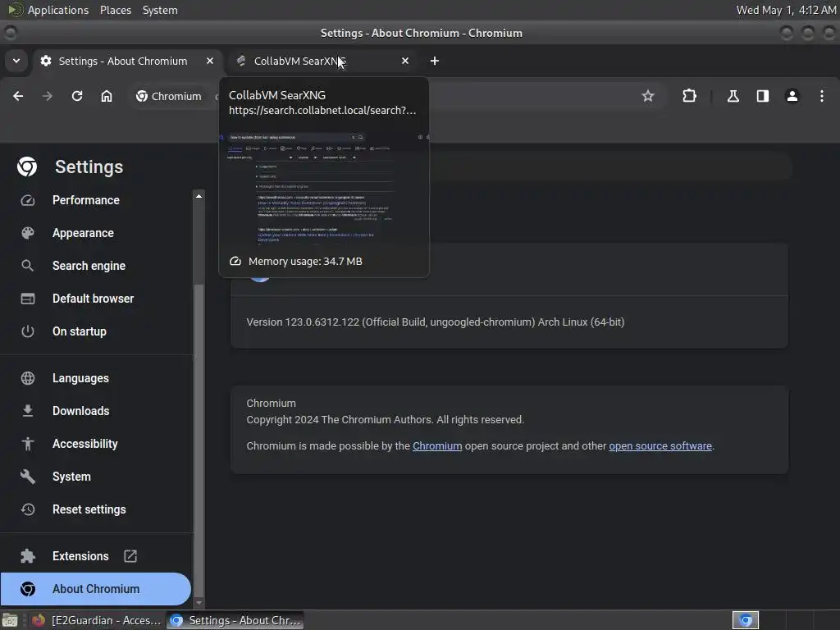Open Downloads settings
Image resolution: width=840 pixels, height=630 pixels.
81,411
